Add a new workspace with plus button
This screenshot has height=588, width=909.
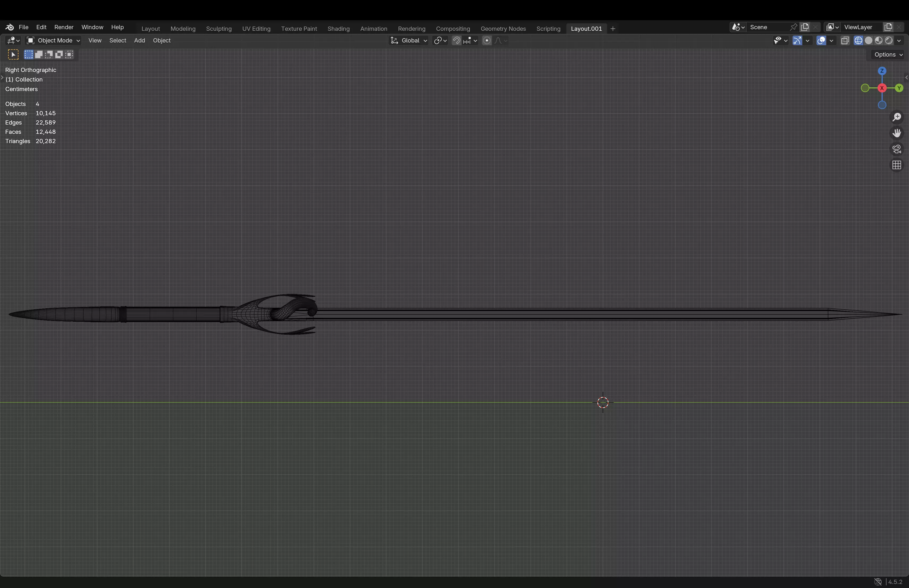tap(613, 29)
